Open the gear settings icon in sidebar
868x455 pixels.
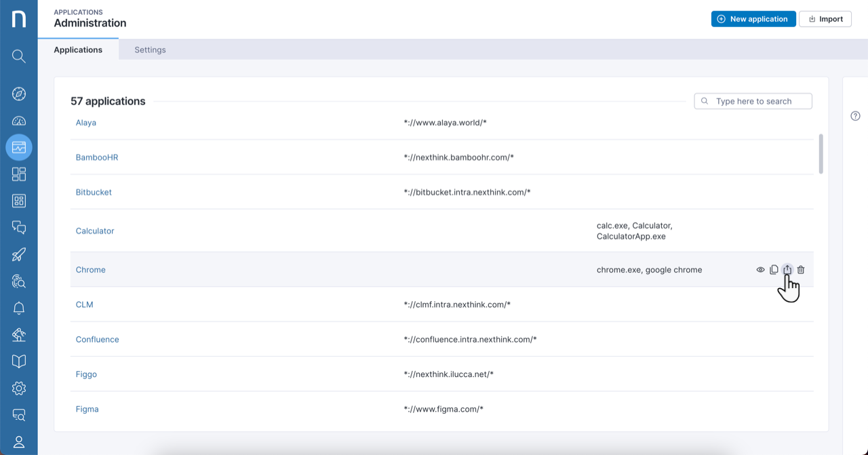pos(19,389)
